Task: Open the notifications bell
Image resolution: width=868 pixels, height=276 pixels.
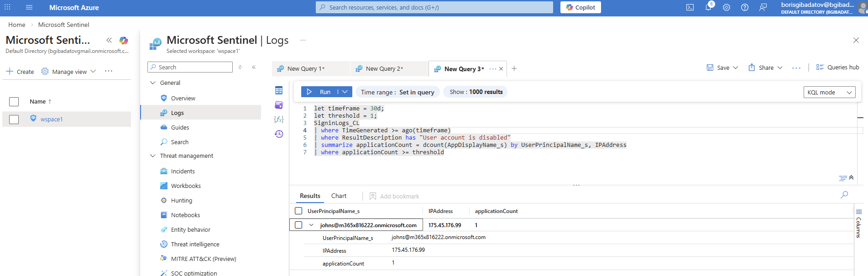Action: (x=708, y=7)
